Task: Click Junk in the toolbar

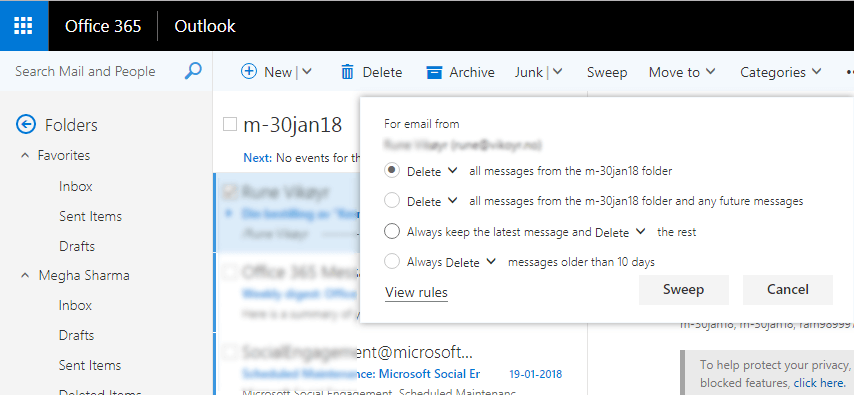Action: (528, 72)
